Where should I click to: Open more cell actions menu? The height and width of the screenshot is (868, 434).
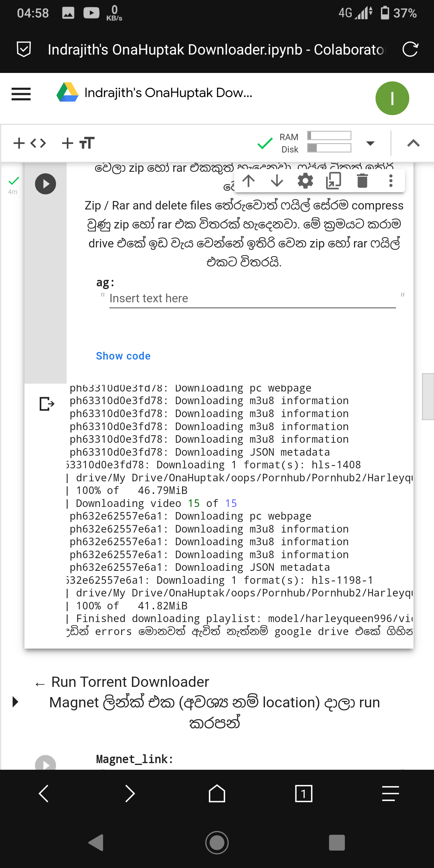coord(391,181)
